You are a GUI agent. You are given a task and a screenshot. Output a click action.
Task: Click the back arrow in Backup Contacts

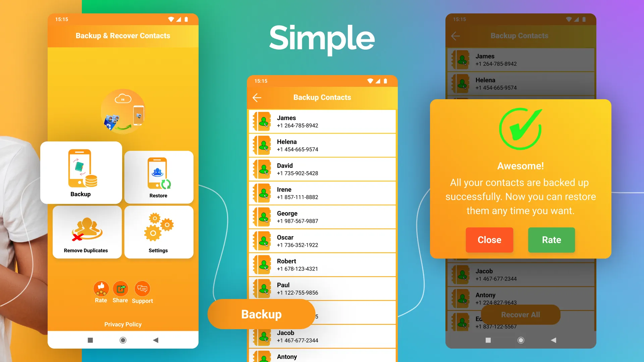[257, 97]
